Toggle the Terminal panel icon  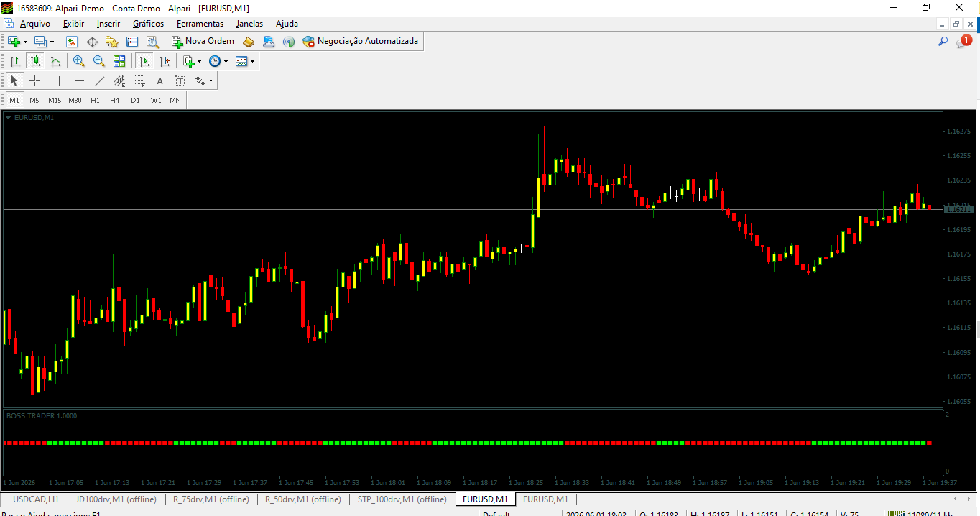(x=132, y=42)
